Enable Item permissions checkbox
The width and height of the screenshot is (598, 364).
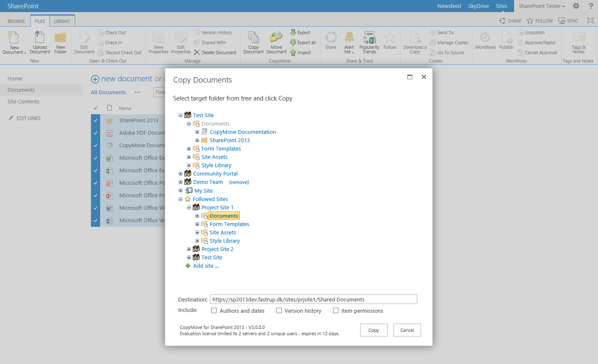[336, 310]
